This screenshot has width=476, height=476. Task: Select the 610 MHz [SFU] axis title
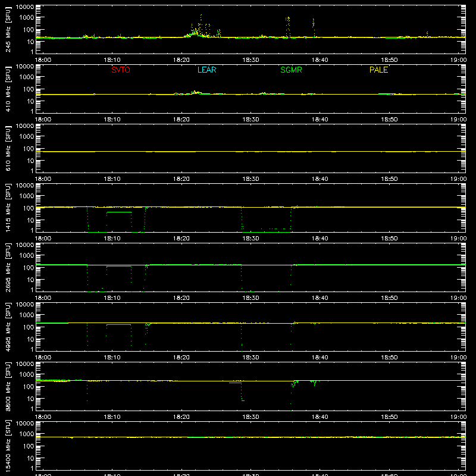tap(8, 148)
